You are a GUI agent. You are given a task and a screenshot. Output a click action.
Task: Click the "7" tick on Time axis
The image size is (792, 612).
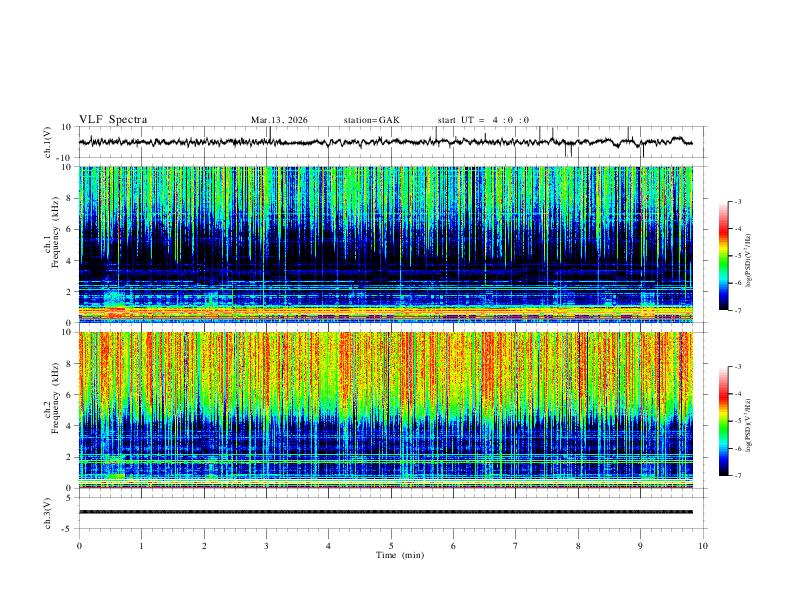[516, 546]
